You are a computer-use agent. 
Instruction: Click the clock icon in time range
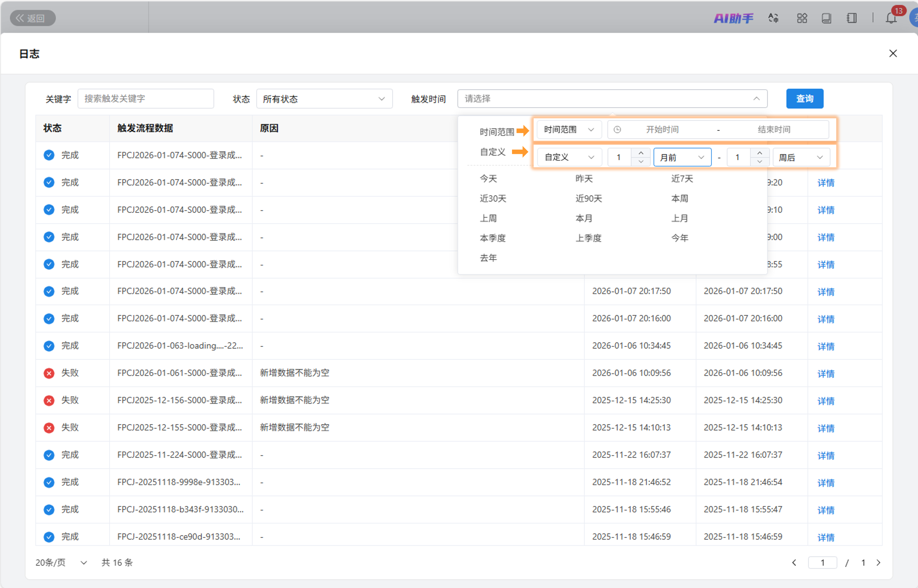(617, 130)
